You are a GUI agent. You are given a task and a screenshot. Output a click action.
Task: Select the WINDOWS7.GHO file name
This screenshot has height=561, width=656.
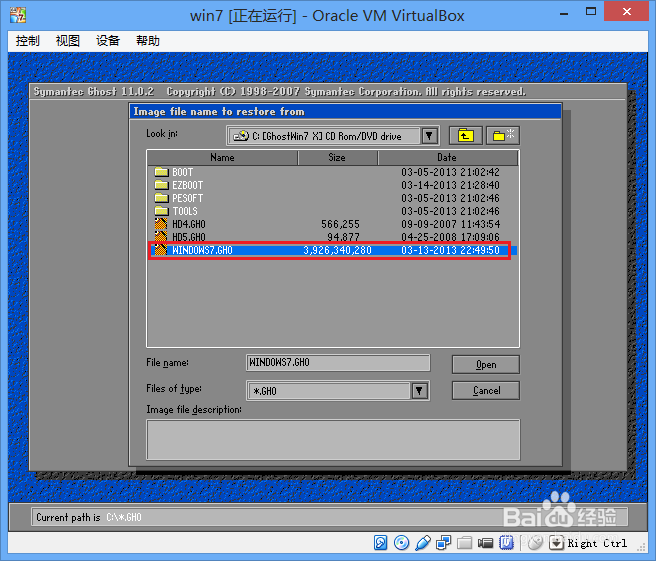coord(202,250)
